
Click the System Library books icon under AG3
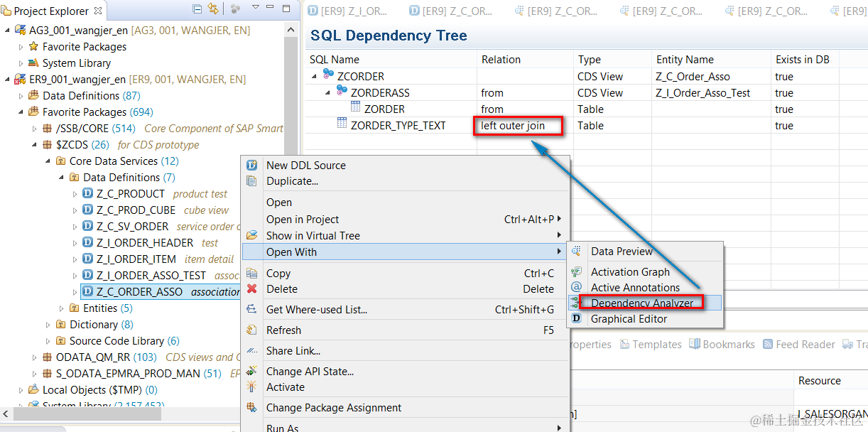33,63
